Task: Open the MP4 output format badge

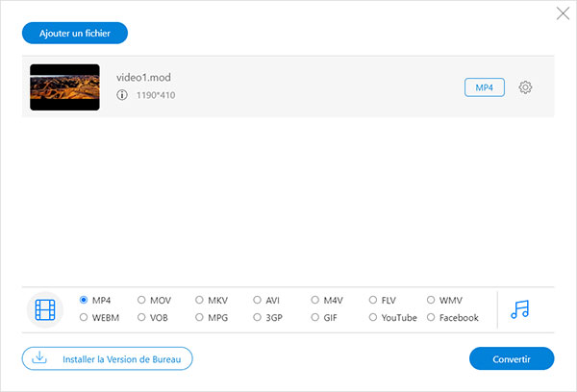Action: click(x=485, y=87)
